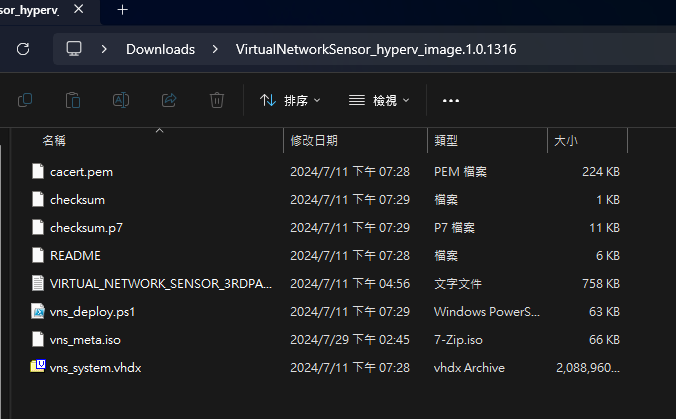Image resolution: width=676 pixels, height=419 pixels.
Task: Select the vns_deploy.ps1 file
Action: 92,311
